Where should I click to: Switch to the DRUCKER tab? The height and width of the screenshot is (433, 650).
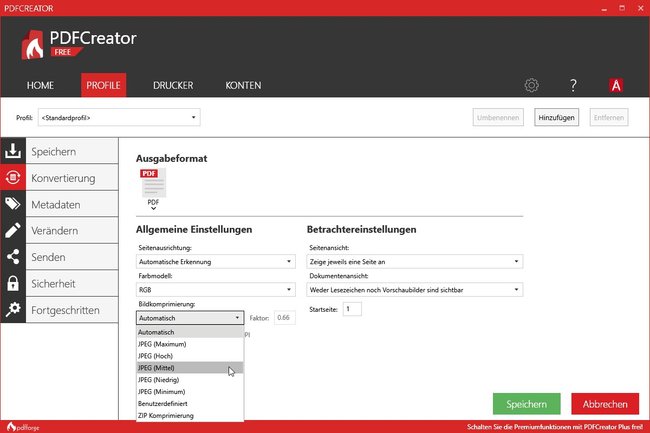[x=173, y=85]
